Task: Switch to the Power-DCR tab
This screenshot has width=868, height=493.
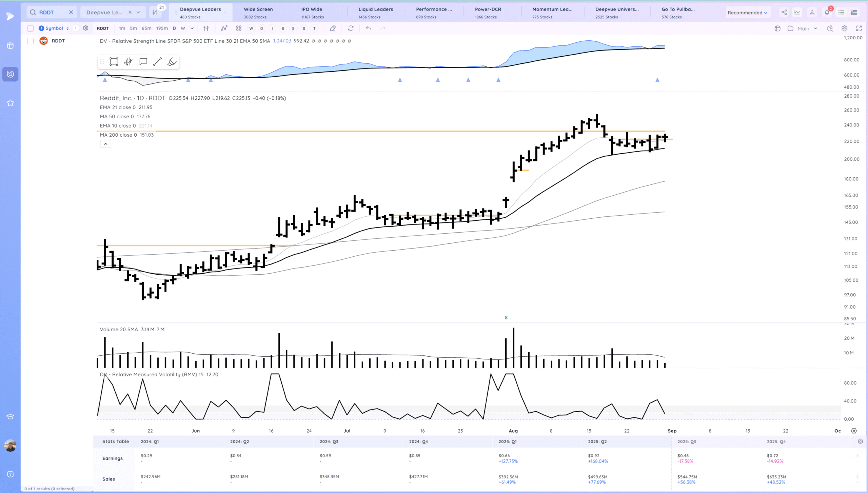Action: (x=488, y=13)
